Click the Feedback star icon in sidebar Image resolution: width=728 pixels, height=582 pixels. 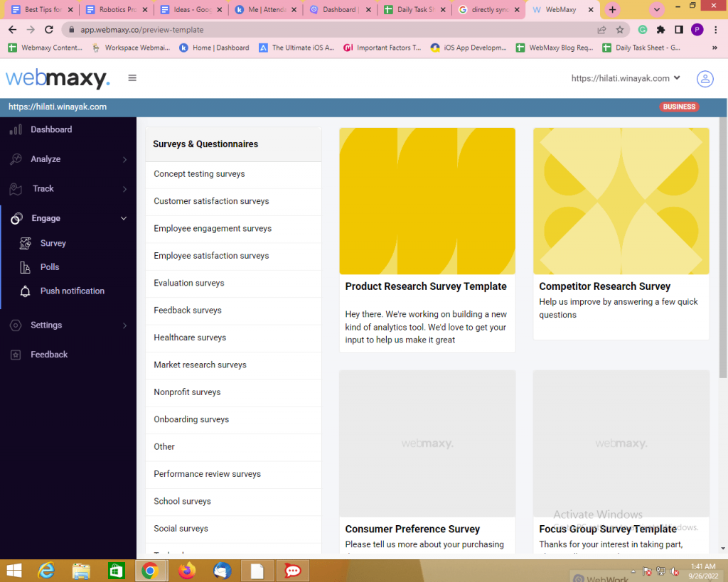tap(16, 355)
